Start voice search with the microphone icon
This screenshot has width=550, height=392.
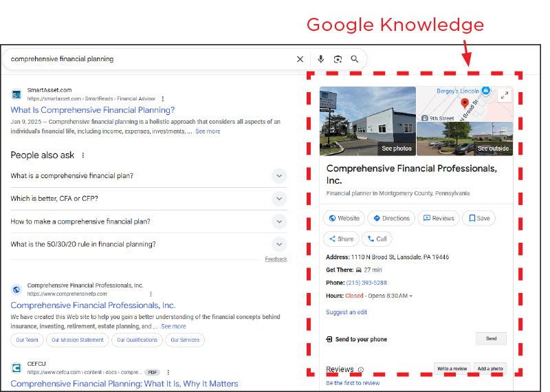(320, 59)
